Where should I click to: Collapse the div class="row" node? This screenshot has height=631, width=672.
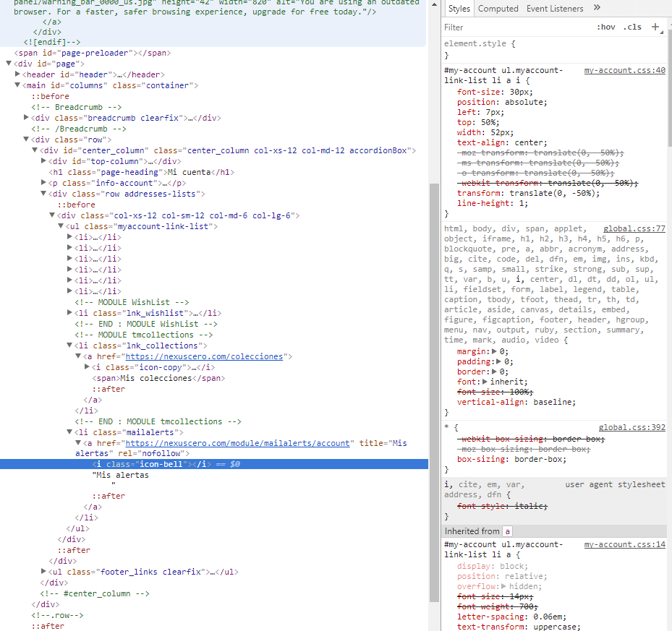point(26,139)
